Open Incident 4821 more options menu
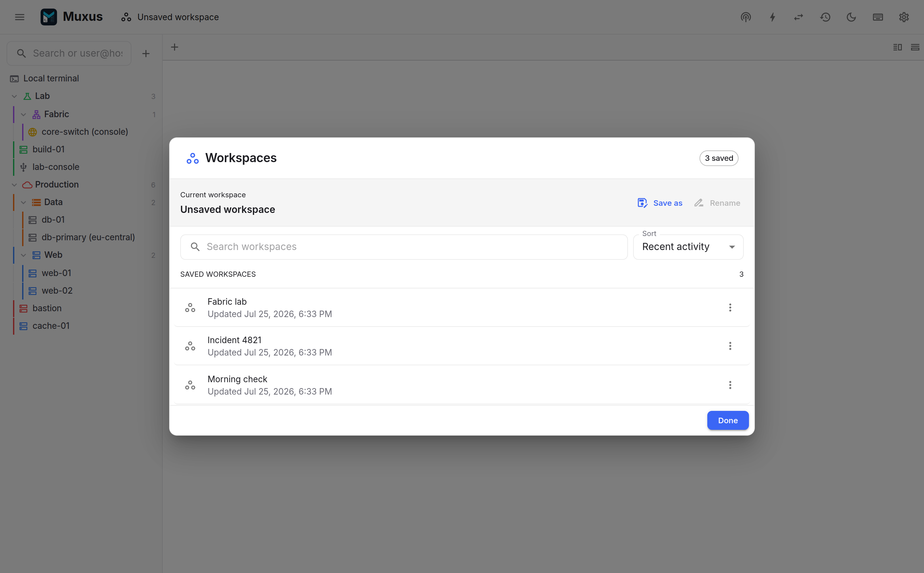The image size is (924, 573). click(730, 346)
